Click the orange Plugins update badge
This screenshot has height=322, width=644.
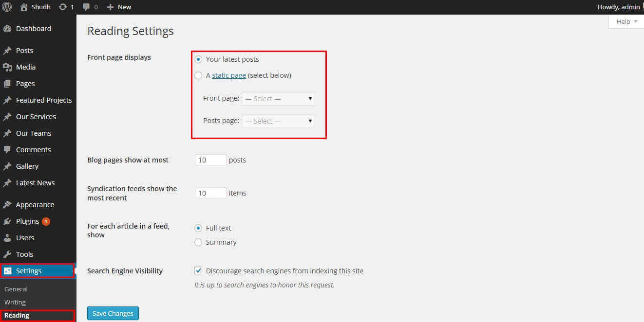click(x=46, y=221)
